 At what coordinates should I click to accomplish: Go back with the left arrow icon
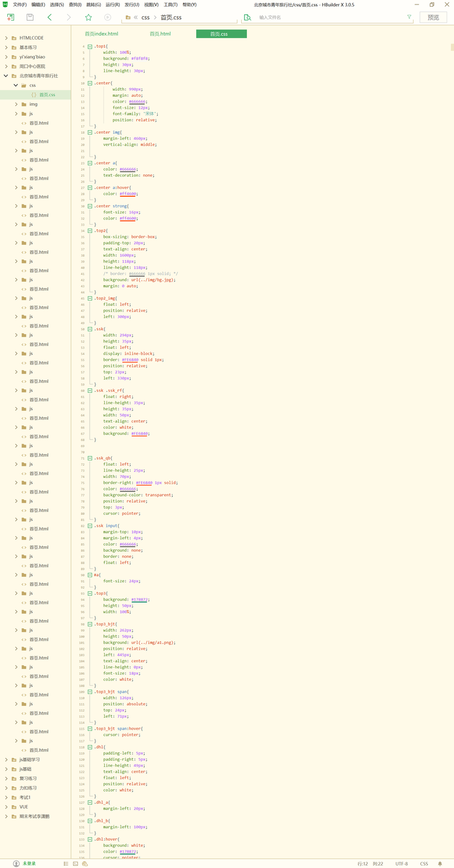pyautogui.click(x=49, y=17)
